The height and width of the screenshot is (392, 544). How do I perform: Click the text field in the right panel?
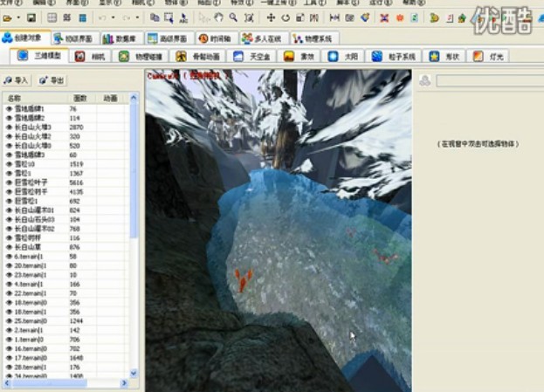(490, 81)
